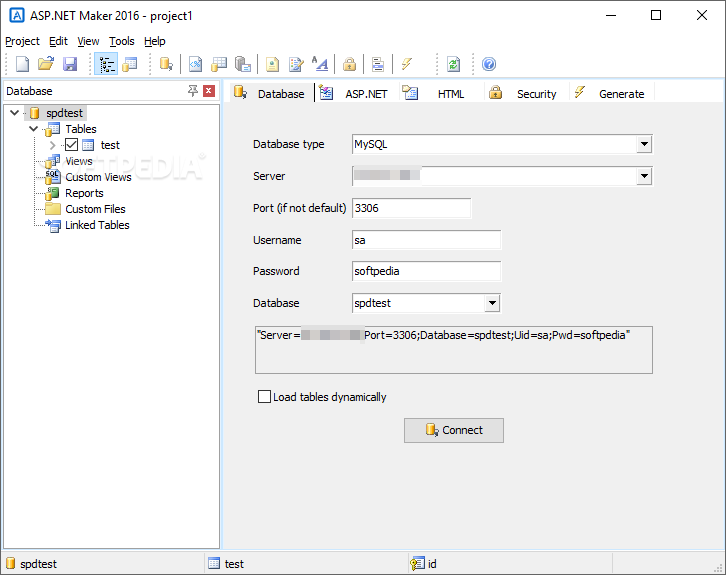This screenshot has width=726, height=575.
Task: Click the menu editor form toolbar icon
Action: tap(378, 64)
